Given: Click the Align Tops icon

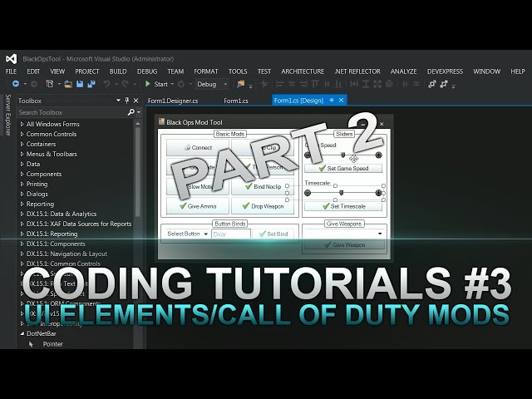Looking at the screenshot, I should coord(315,84).
